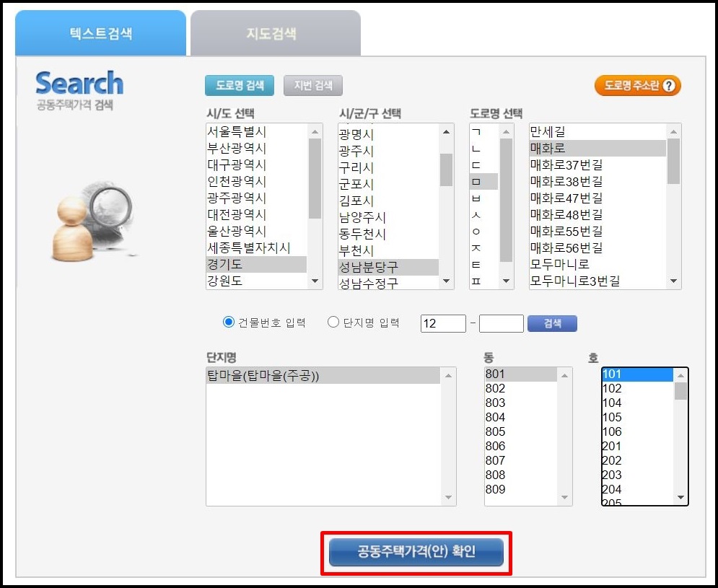
Task: Select unit 106 in 호 list
Action: click(637, 432)
